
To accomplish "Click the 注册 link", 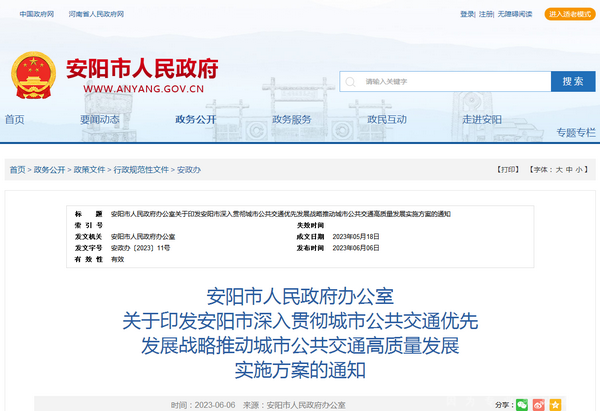I will (x=486, y=14).
